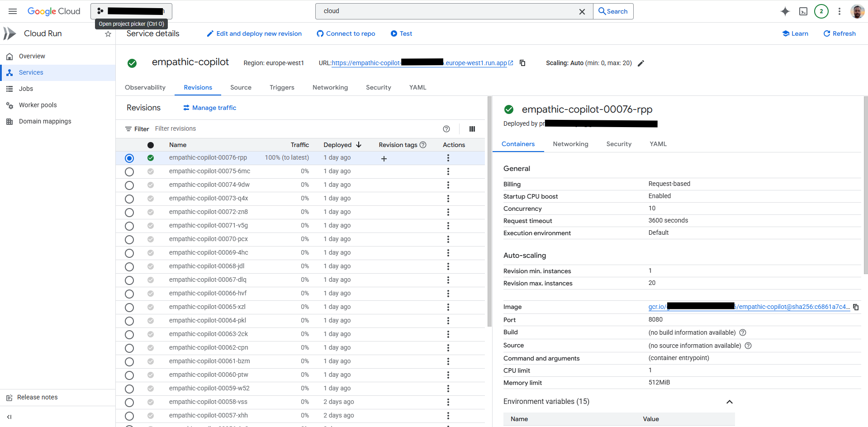
Task: Pin Cloud Run with the star icon
Action: point(108,34)
